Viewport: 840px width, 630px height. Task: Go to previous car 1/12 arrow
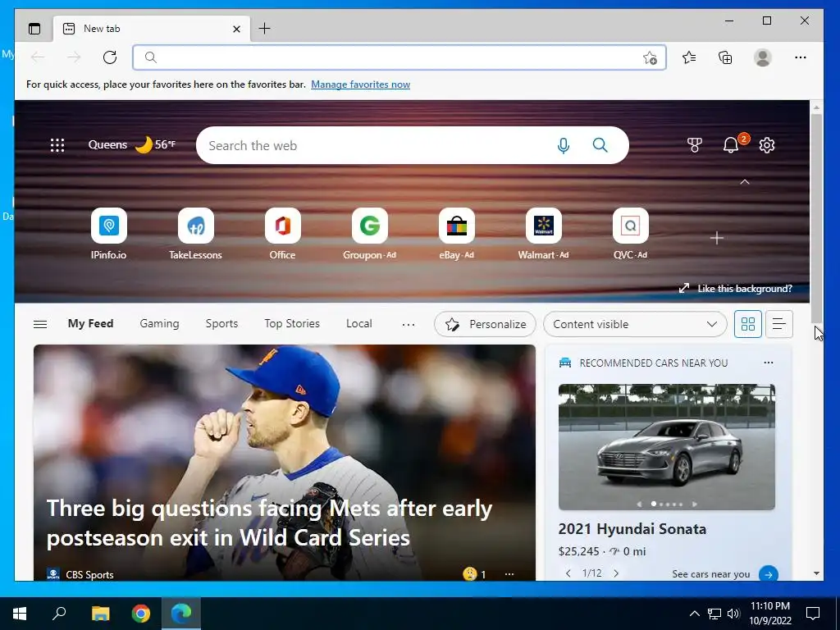[568, 573]
